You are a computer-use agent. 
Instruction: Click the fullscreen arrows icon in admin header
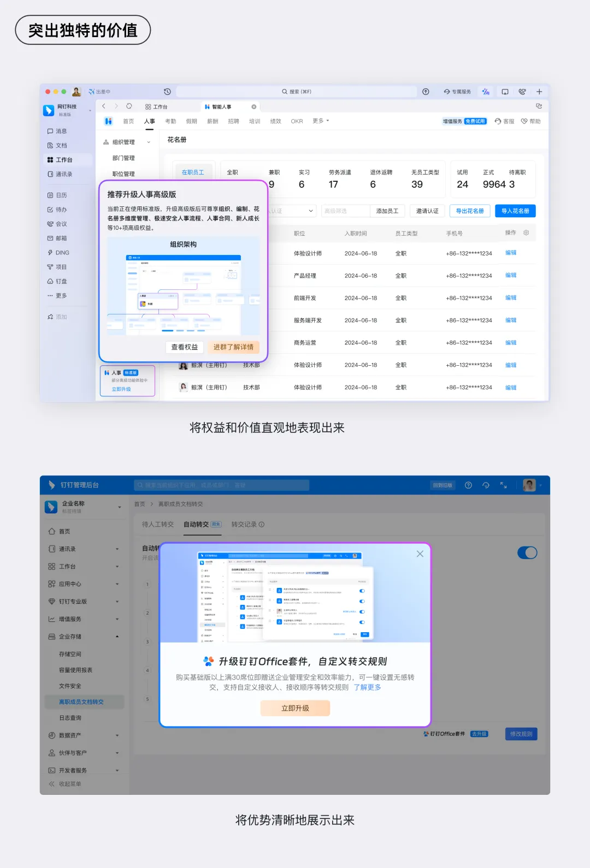[x=503, y=485]
